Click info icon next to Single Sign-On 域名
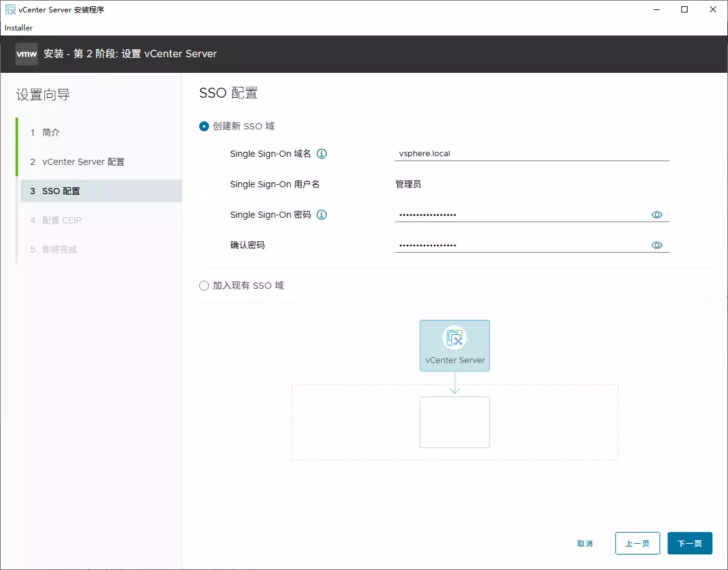The width and height of the screenshot is (728, 570). pyautogui.click(x=322, y=154)
